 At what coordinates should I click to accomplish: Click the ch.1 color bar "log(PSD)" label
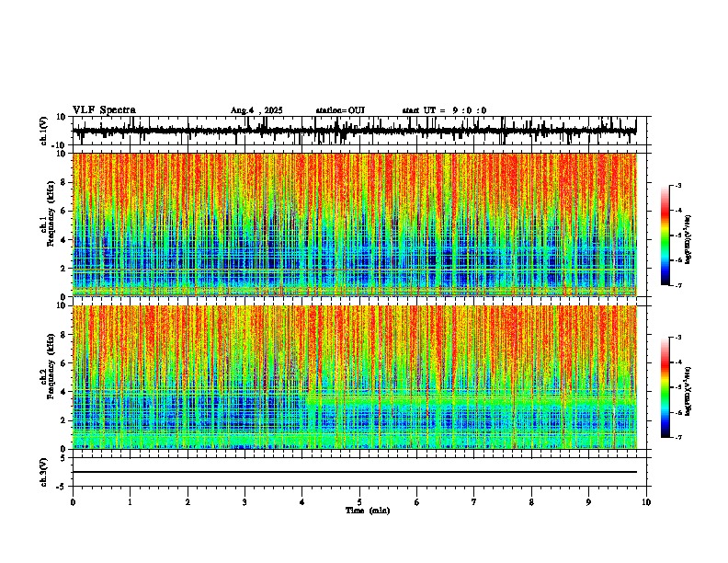(x=688, y=239)
